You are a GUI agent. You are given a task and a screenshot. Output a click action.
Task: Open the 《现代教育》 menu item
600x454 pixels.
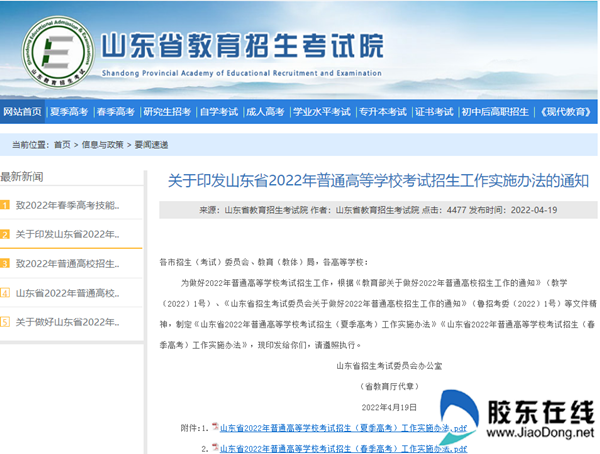click(565, 112)
